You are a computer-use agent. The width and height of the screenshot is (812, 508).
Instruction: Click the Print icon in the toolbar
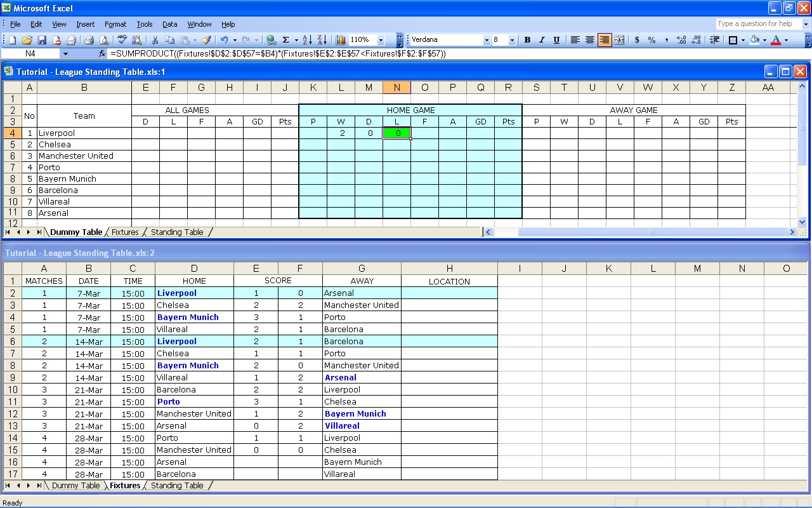tap(89, 40)
